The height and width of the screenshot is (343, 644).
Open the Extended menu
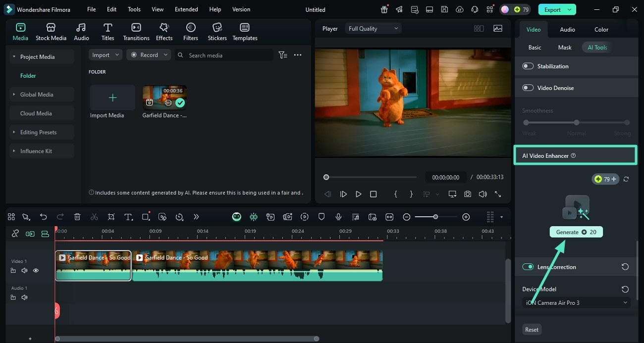pos(186,9)
